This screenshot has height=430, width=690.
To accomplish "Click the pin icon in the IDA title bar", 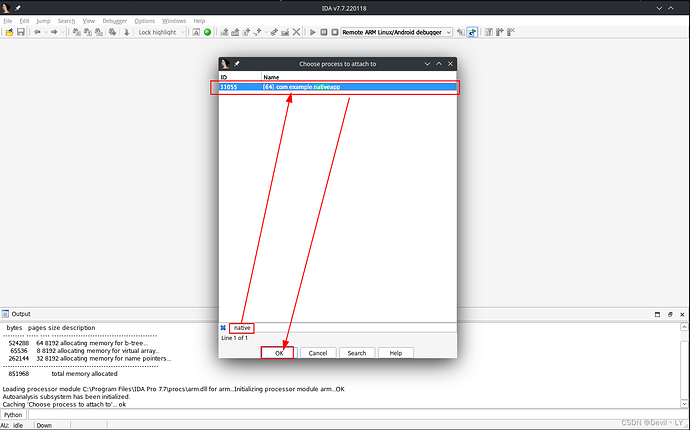I will coord(18,8).
